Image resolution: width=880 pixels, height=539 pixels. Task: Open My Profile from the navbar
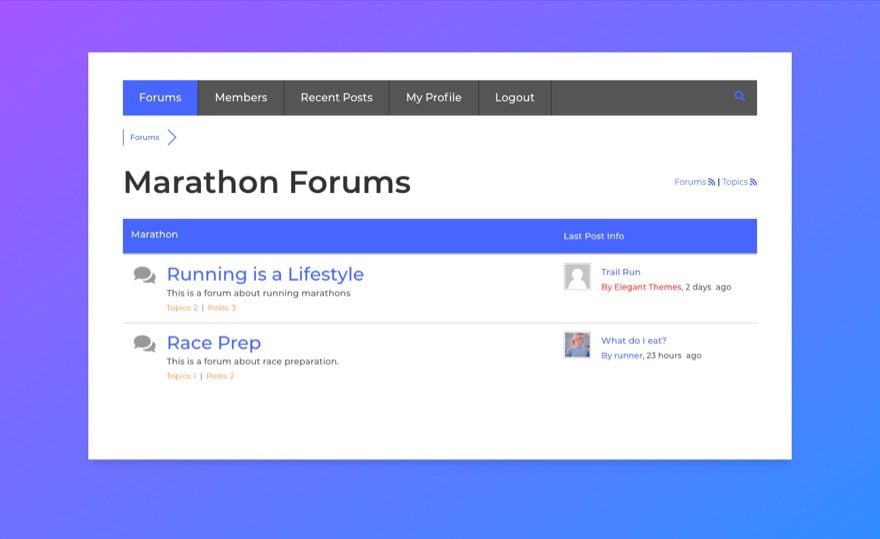(x=434, y=98)
